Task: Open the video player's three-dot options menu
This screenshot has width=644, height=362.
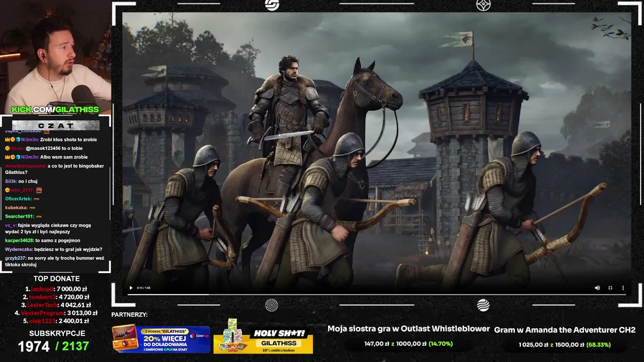Action: 623,288
